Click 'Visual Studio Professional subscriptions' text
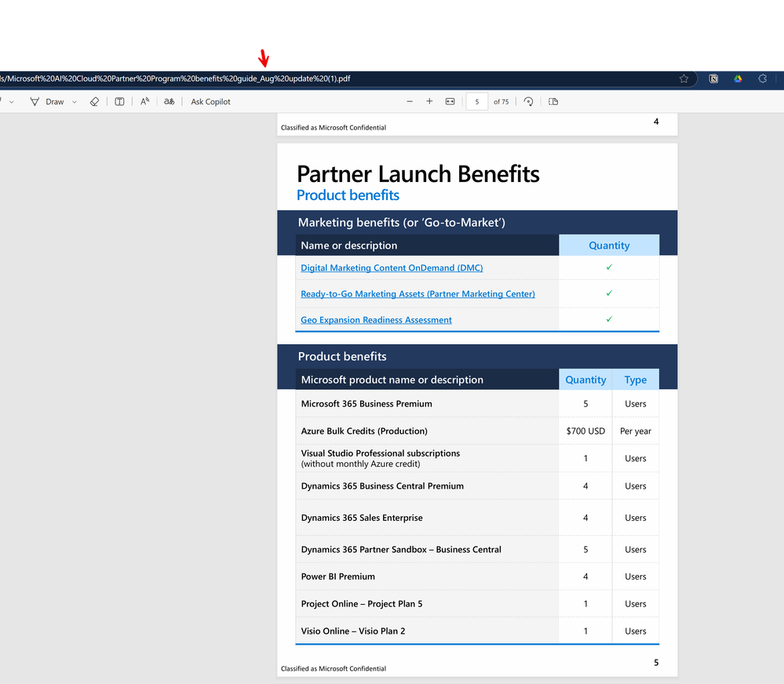The image size is (784, 684). [381, 453]
